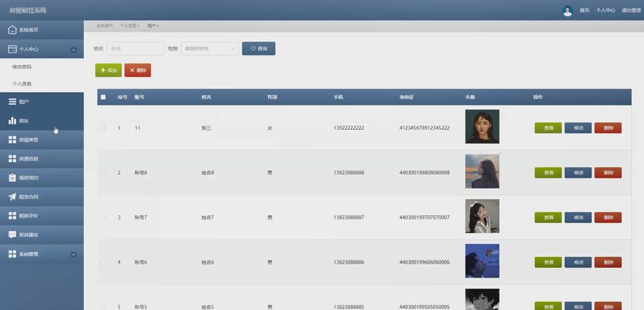Switch to the 租户 tab
This screenshot has height=310, width=644.
coord(151,26)
